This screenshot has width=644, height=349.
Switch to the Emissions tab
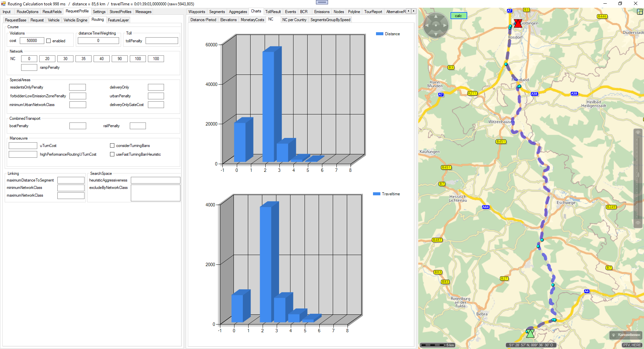pos(322,12)
